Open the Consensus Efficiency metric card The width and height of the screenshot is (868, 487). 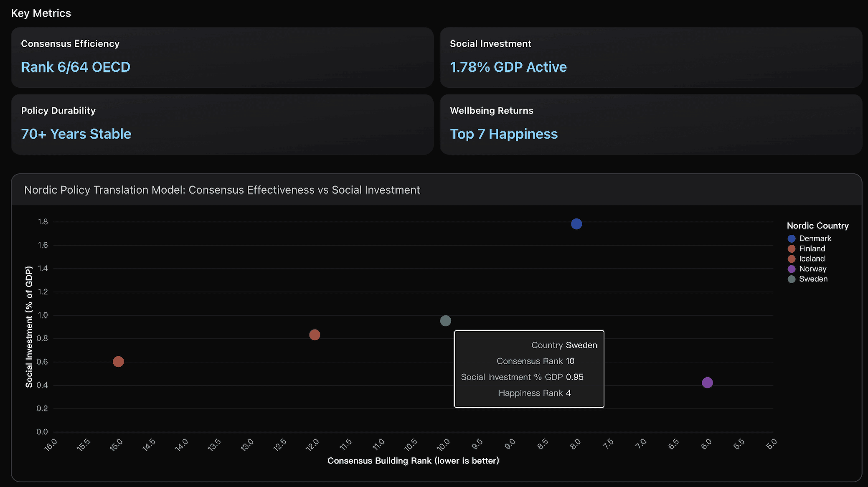tap(222, 57)
